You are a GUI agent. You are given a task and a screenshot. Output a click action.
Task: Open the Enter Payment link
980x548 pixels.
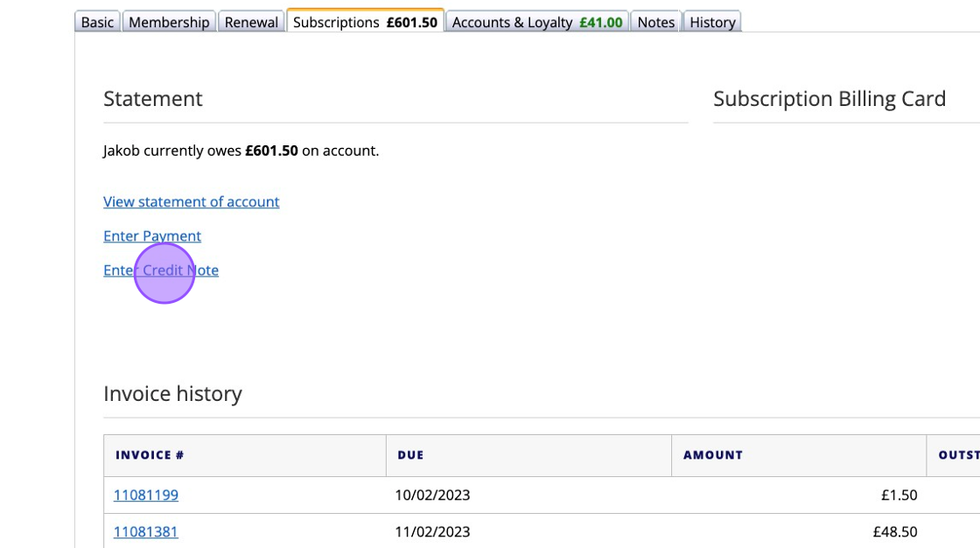point(152,235)
